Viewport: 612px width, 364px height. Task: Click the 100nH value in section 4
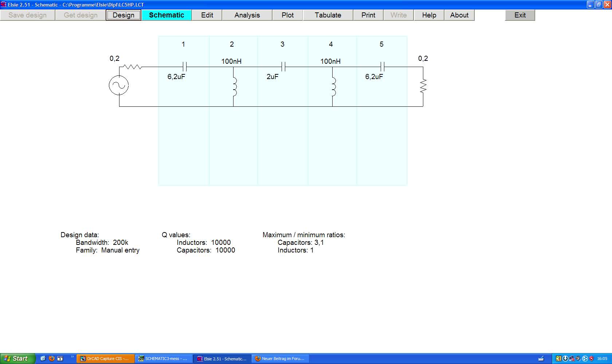pos(330,61)
